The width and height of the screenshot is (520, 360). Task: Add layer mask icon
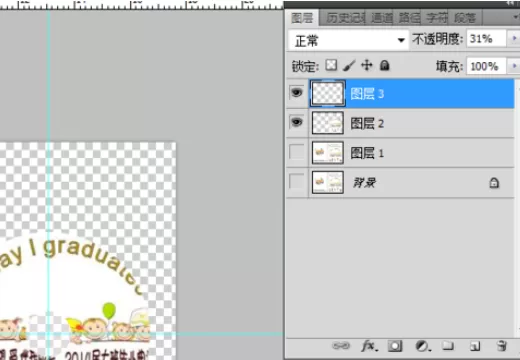(x=395, y=346)
